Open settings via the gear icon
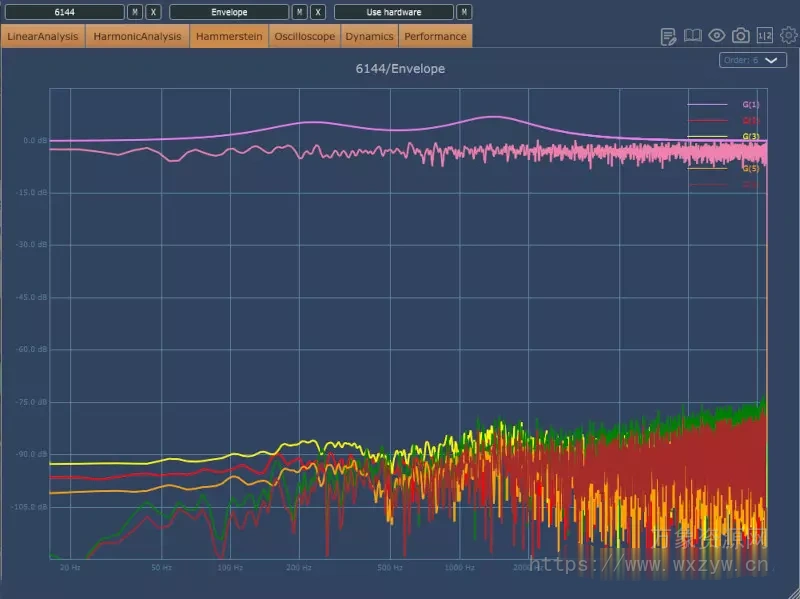The width and height of the screenshot is (800, 599). pyautogui.click(x=789, y=36)
